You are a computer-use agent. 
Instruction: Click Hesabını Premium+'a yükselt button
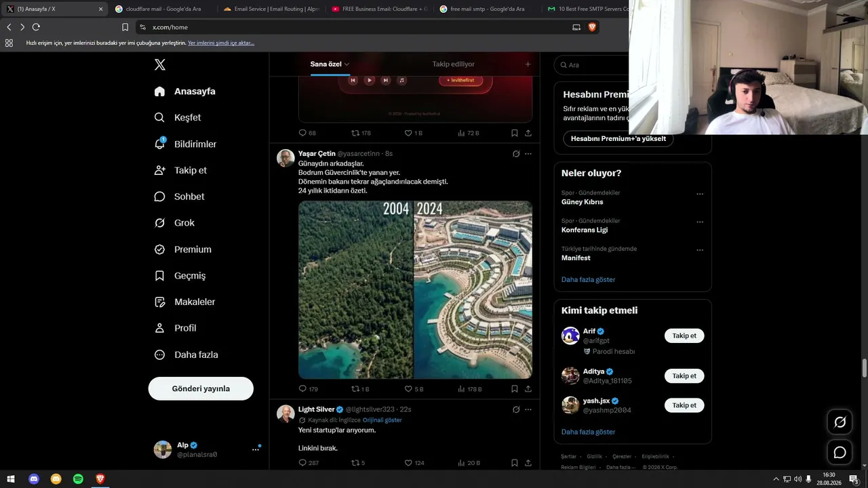coord(618,139)
